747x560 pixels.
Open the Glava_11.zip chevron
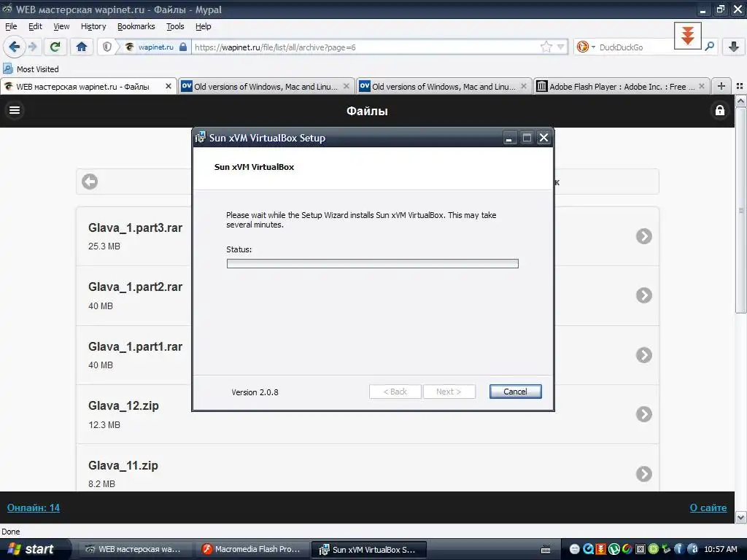[x=643, y=473]
